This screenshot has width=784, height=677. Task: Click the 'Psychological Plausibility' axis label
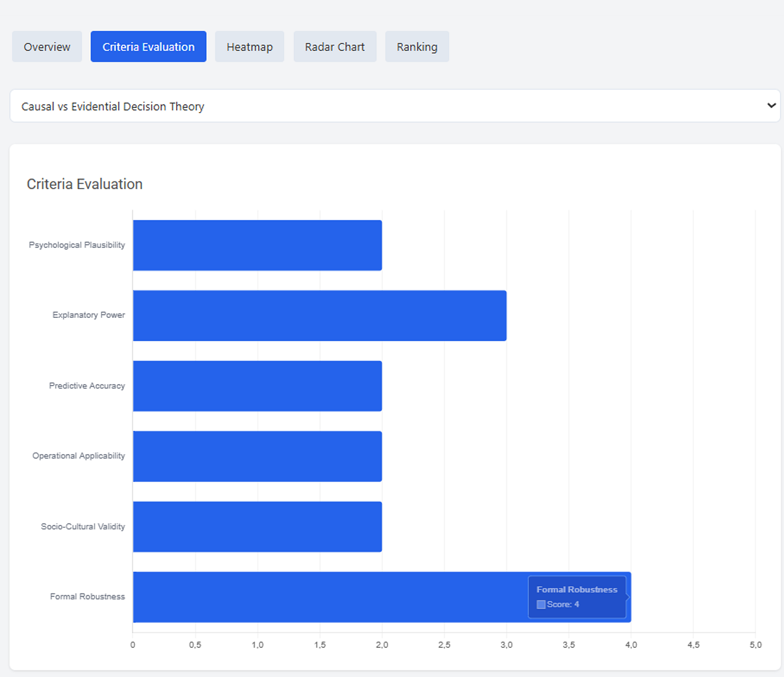[77, 245]
